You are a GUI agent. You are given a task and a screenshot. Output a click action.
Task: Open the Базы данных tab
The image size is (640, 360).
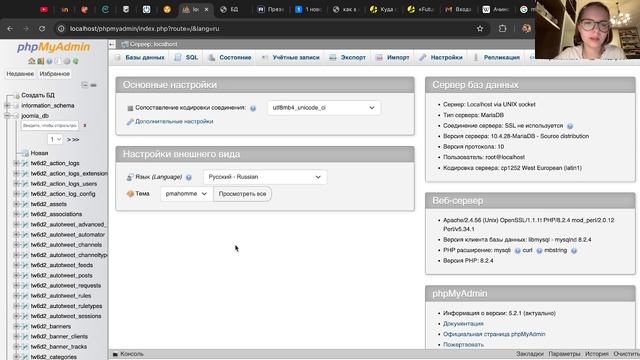point(140,58)
